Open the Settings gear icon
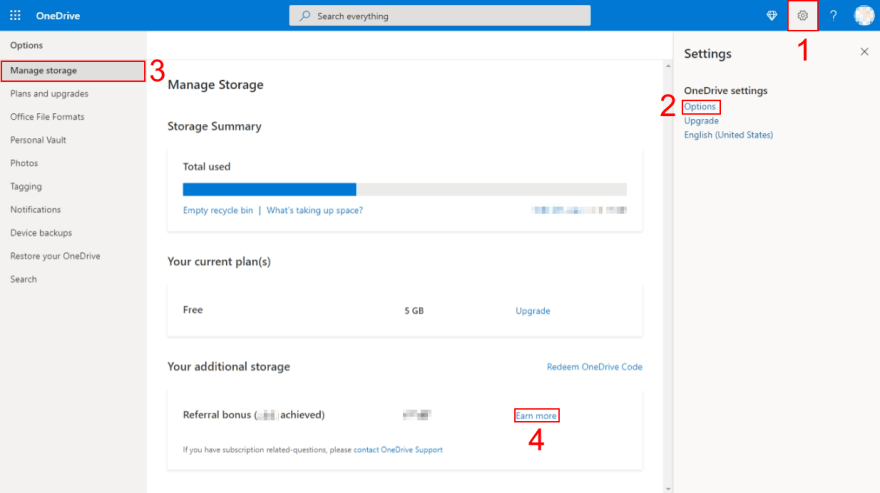The width and height of the screenshot is (880, 493). tap(803, 16)
